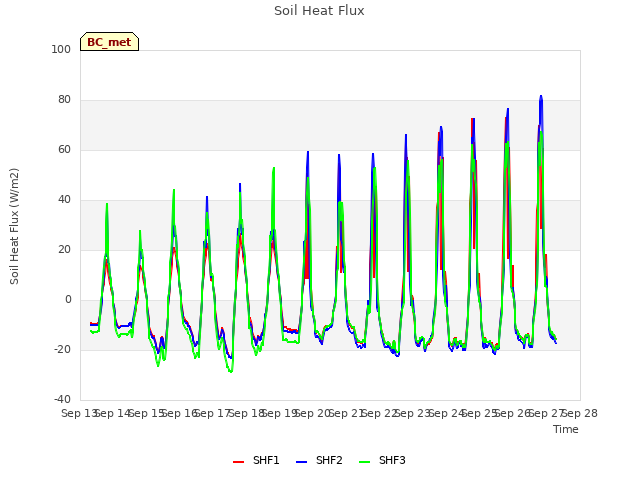Screen dimensions: 640x480
Task: Click the BC_met label box
Action: (109, 42)
